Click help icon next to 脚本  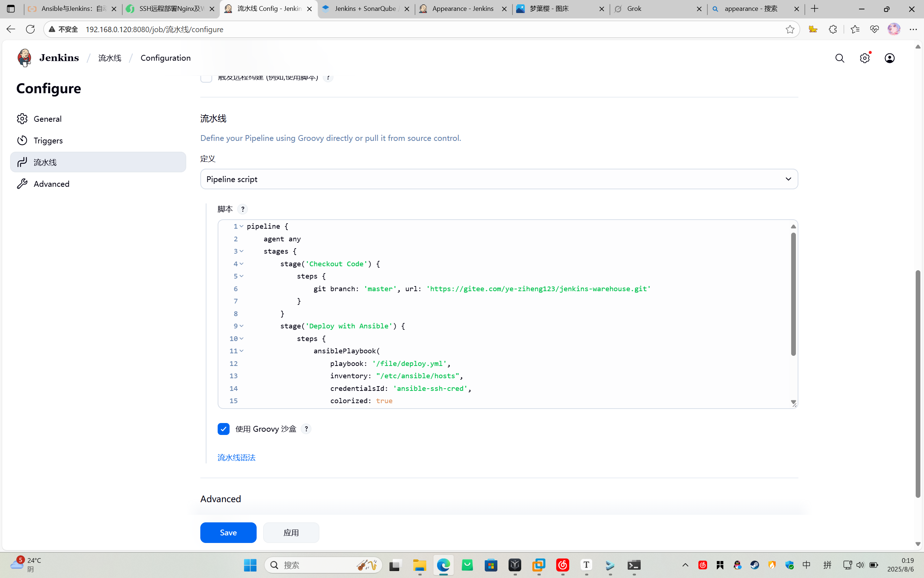pos(243,209)
